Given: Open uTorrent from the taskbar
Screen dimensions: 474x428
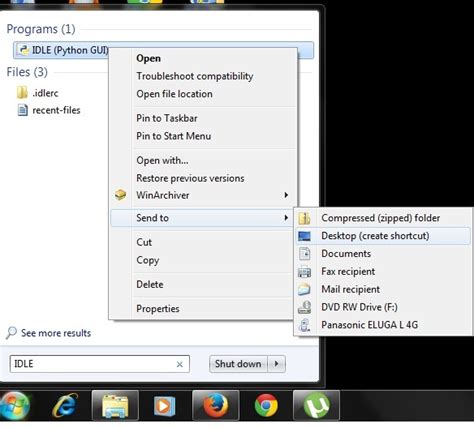Looking at the screenshot, I should (316, 406).
